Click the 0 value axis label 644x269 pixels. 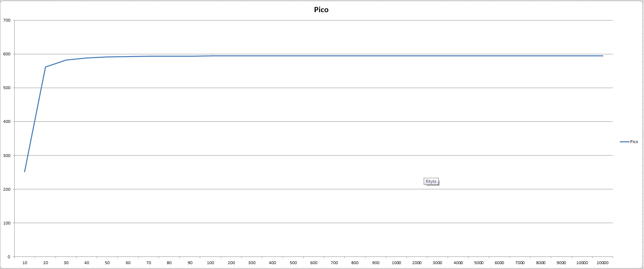[x=9, y=257]
